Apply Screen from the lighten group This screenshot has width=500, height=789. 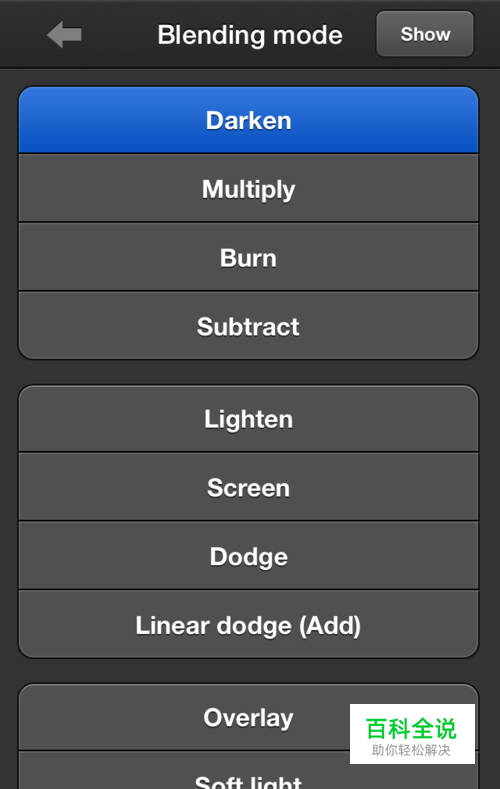coord(248,487)
